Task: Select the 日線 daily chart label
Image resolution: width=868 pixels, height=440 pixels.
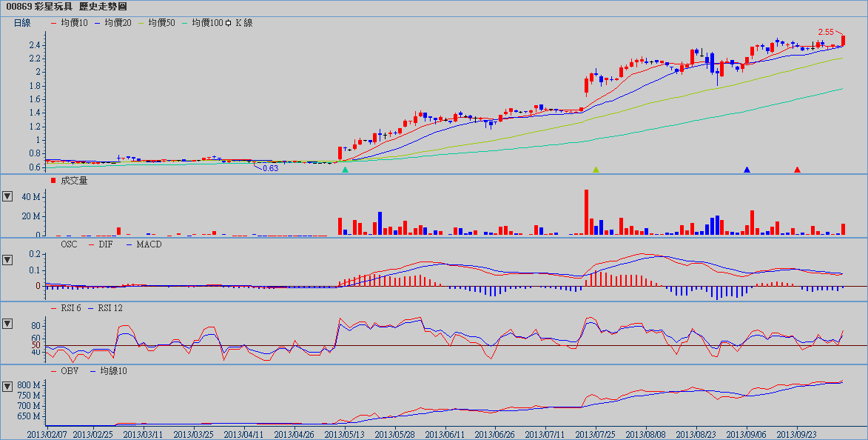Action: pos(22,23)
